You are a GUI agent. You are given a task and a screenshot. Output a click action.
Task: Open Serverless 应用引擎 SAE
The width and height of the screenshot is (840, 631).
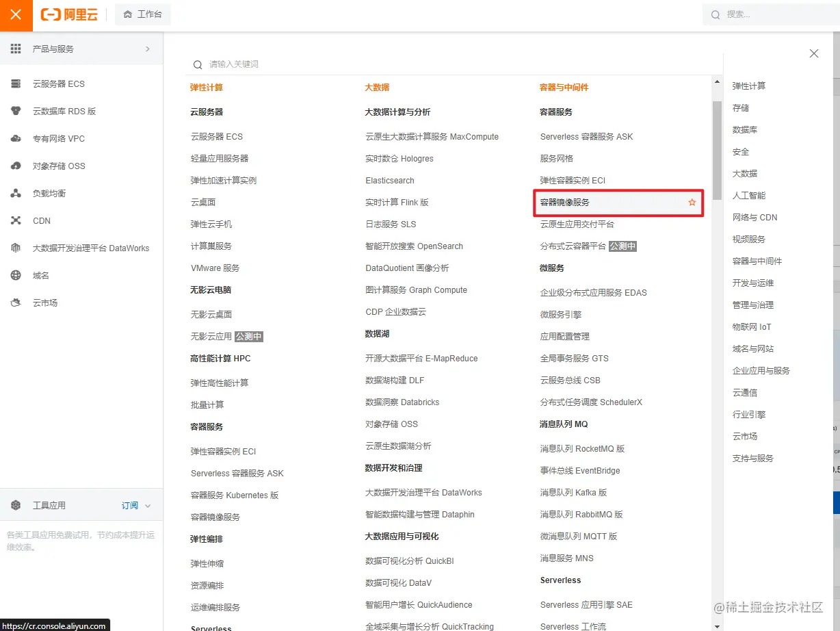587,605
